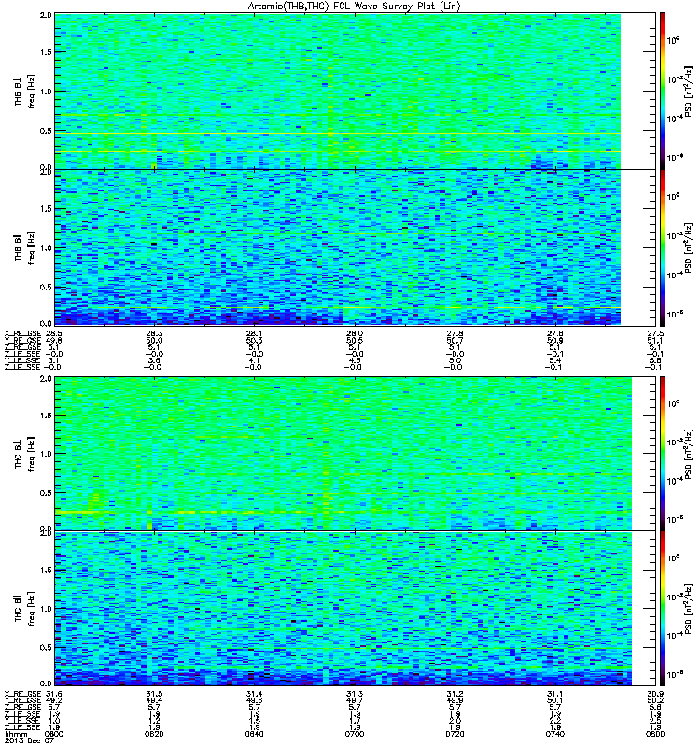Click the X_RE_GSE row label under the THC panels
The height and width of the screenshot is (747, 700).
[22, 694]
